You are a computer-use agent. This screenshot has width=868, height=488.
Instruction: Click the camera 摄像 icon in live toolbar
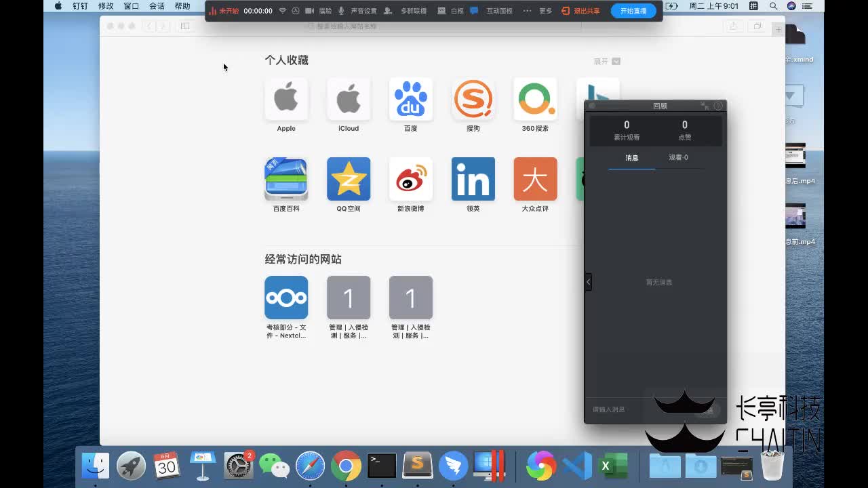pyautogui.click(x=310, y=11)
